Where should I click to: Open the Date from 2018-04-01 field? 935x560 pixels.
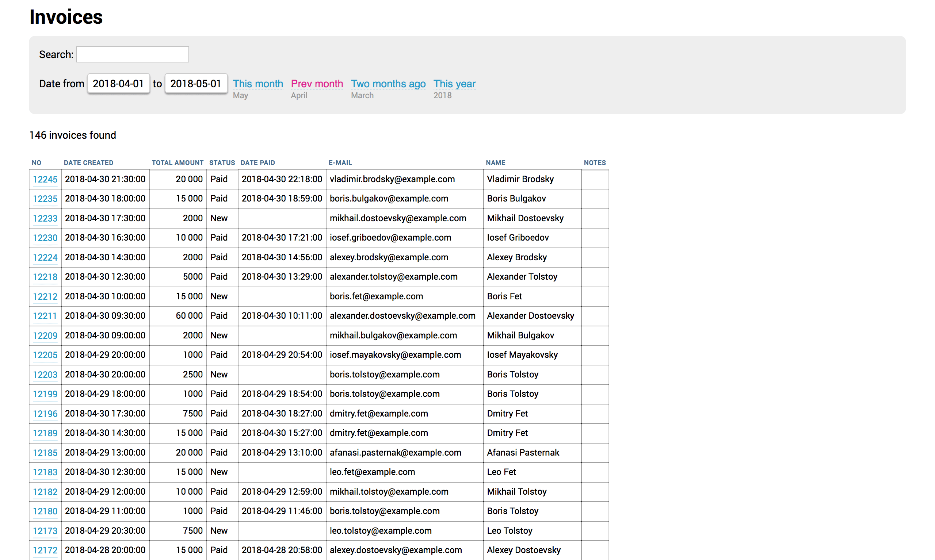(119, 83)
